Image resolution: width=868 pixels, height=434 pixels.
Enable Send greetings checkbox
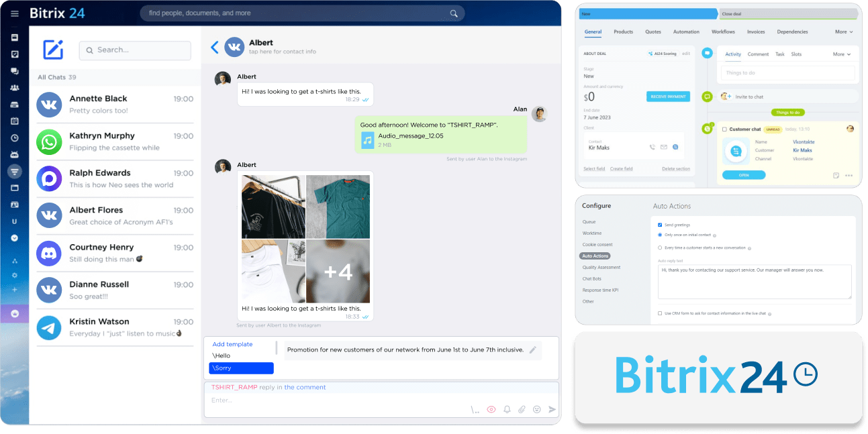pyautogui.click(x=660, y=225)
